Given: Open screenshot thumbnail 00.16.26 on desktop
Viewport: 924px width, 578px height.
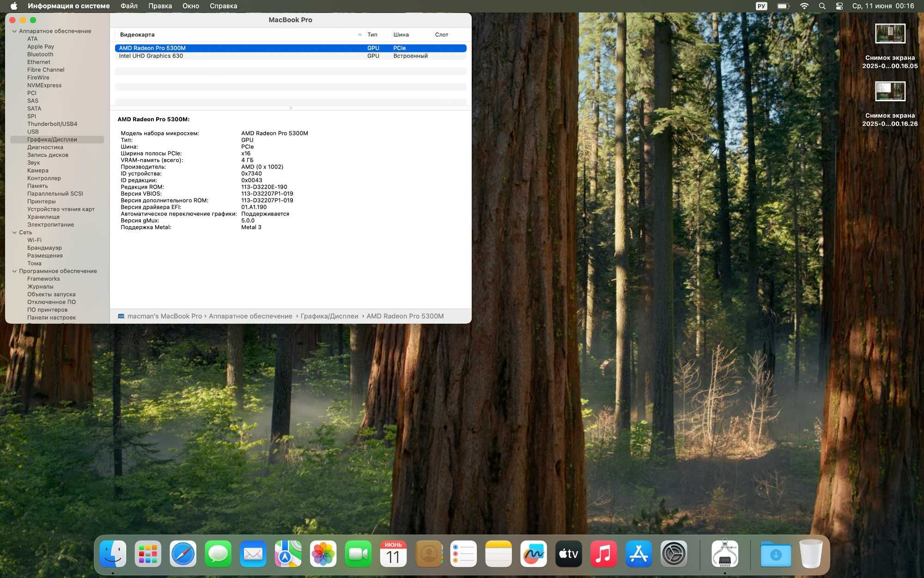Looking at the screenshot, I should coord(890,92).
